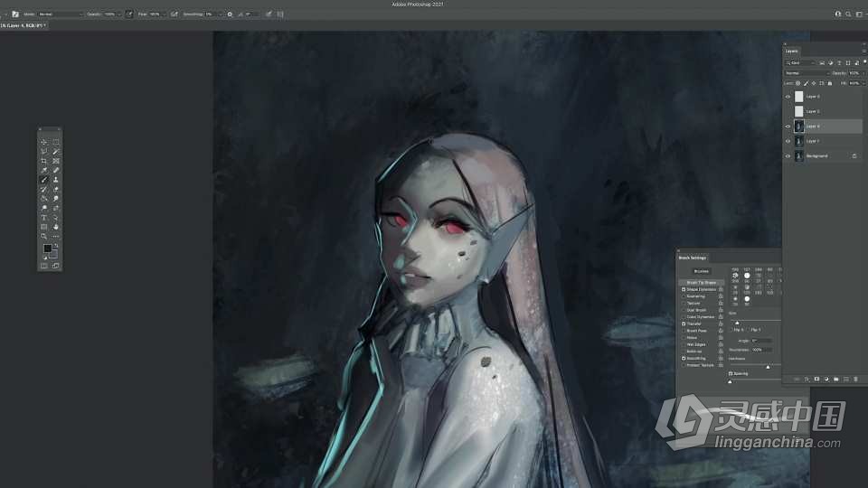The width and height of the screenshot is (868, 488).
Task: Open Layers panel flyout menu
Action: click(864, 51)
